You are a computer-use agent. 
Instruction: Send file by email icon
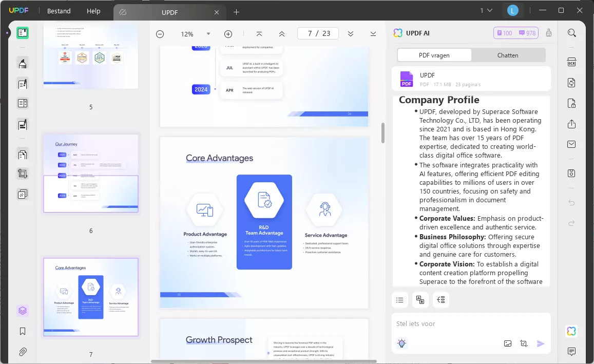coord(571,144)
